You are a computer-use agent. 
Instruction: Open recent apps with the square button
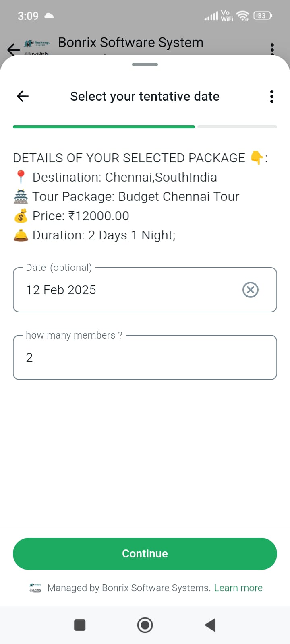tap(80, 625)
